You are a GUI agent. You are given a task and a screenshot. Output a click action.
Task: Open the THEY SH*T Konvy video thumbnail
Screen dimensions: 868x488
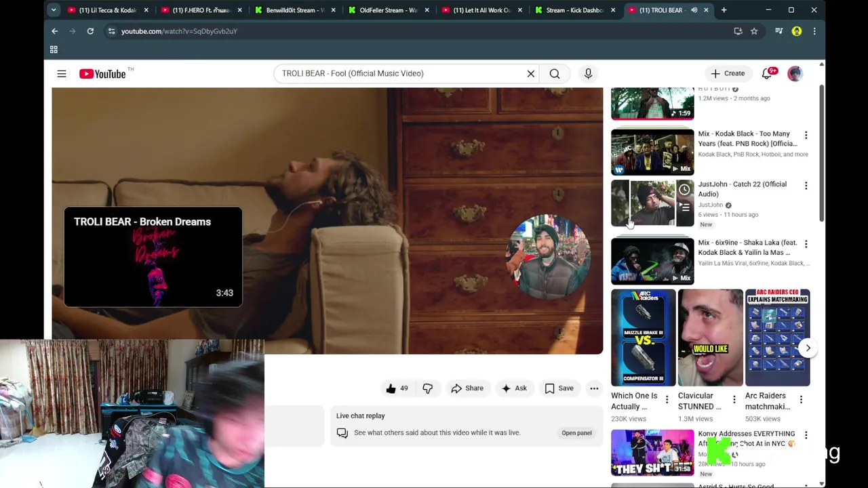click(x=652, y=452)
